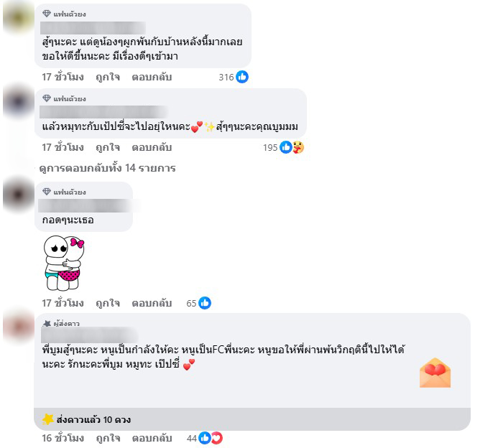Click the blue like reaction beside 195

click(x=286, y=147)
